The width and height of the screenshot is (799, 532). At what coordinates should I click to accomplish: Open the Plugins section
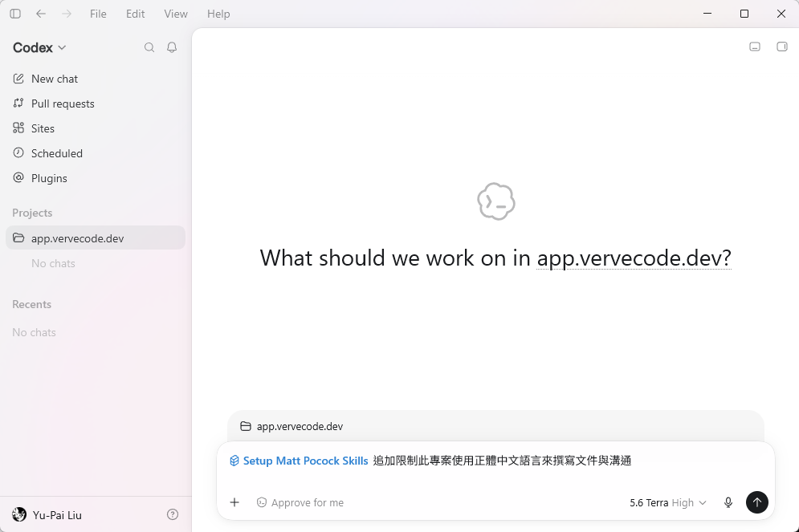click(96, 178)
